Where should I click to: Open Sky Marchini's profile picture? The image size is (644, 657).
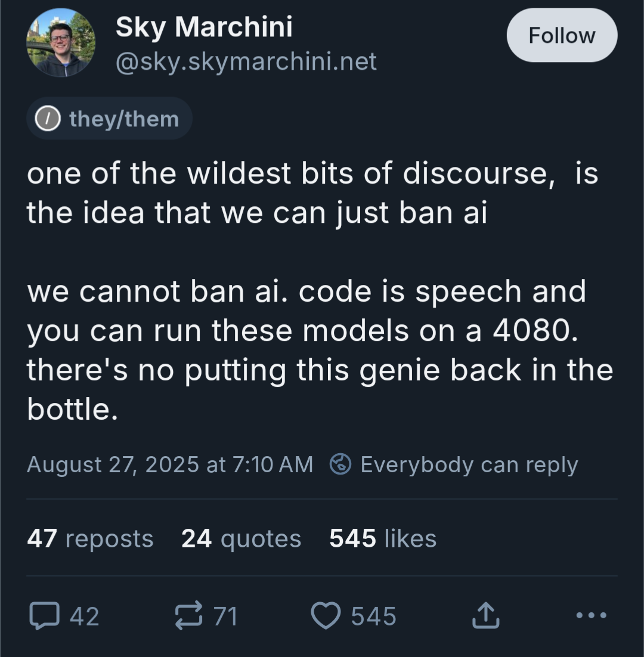(x=61, y=42)
